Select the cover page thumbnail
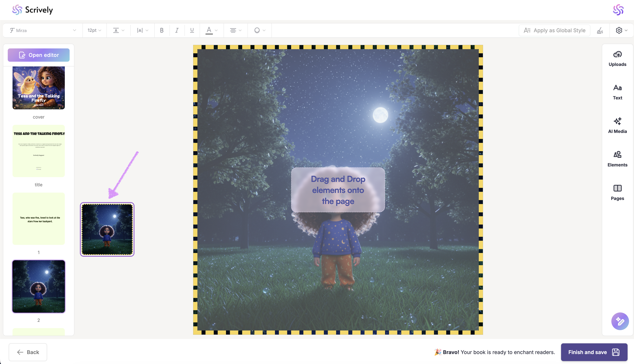 tap(39, 88)
